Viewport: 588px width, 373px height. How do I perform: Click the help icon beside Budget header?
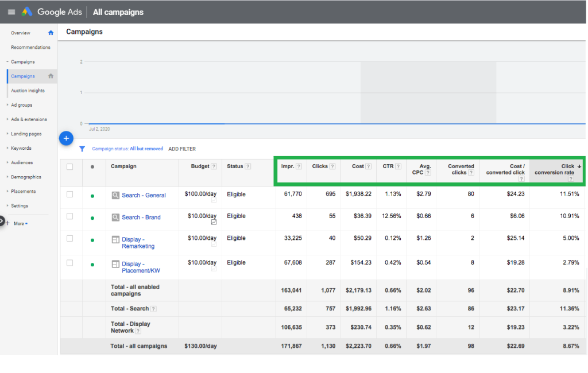point(214,166)
